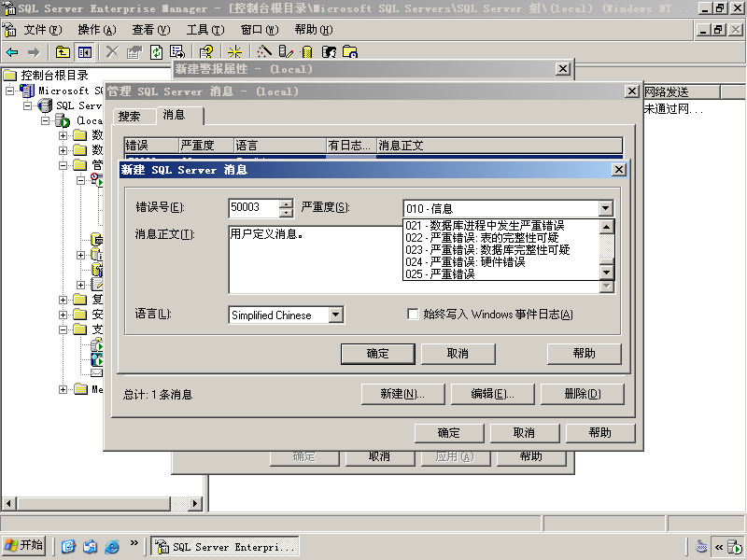The height and width of the screenshot is (560, 747).
Task: Open the 操作(A) menu
Action: (97, 30)
